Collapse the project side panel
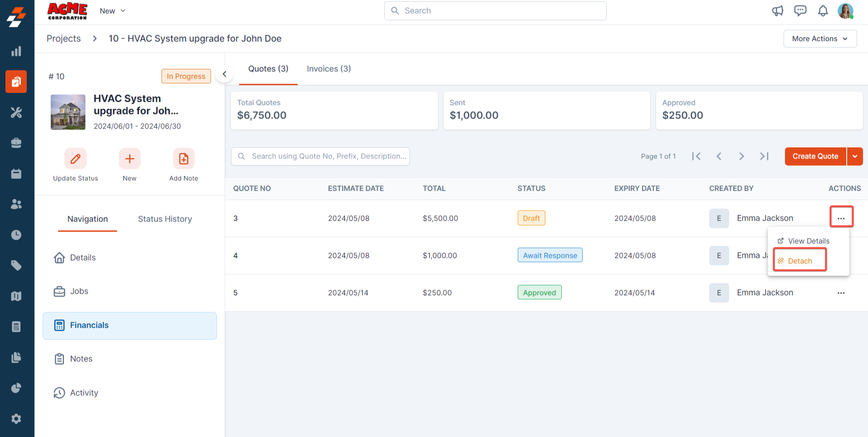The width and height of the screenshot is (868, 437). pyautogui.click(x=224, y=74)
